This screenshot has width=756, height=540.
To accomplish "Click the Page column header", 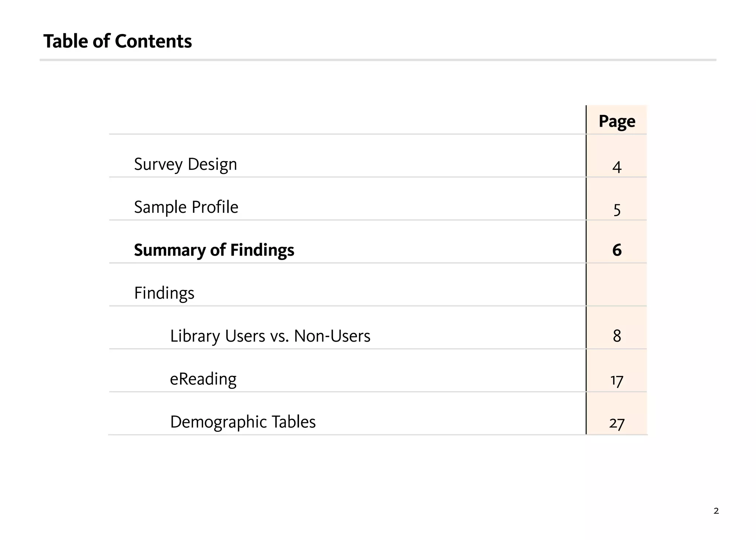I will pos(617,121).
